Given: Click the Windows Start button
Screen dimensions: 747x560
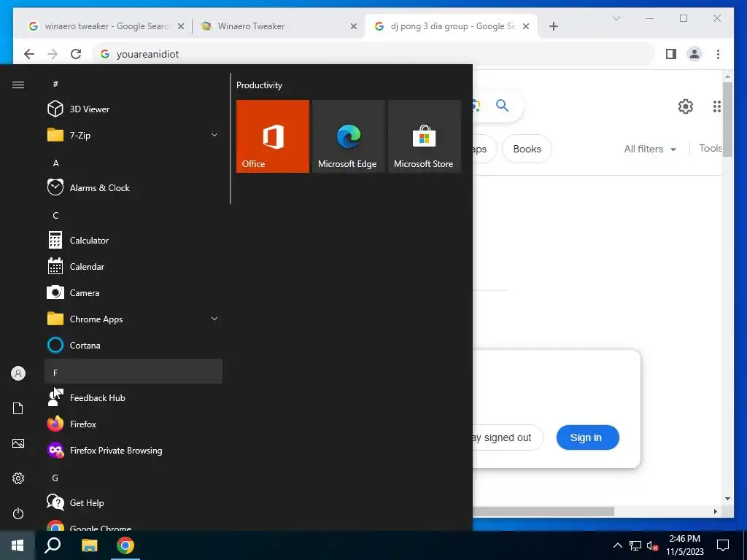Looking at the screenshot, I should pyautogui.click(x=18, y=545).
